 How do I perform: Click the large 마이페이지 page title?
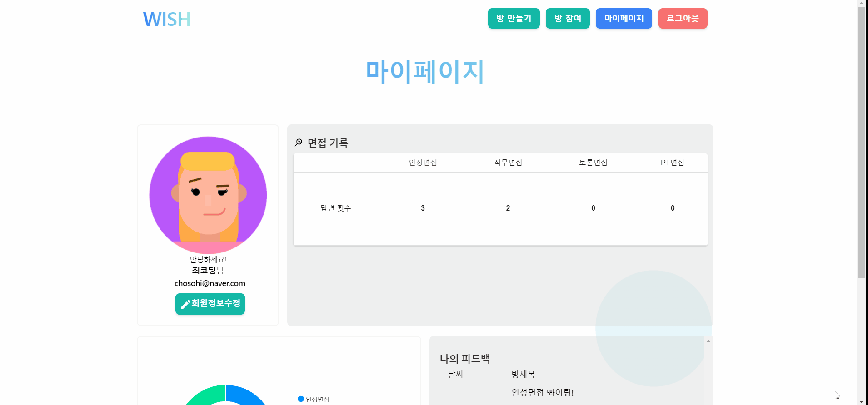pyautogui.click(x=425, y=71)
